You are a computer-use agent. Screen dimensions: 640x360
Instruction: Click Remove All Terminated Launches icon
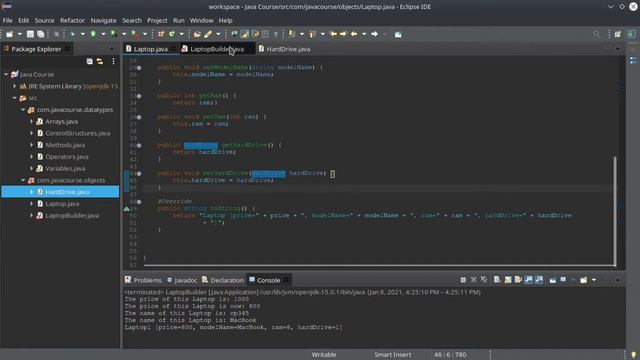click(x=484, y=280)
